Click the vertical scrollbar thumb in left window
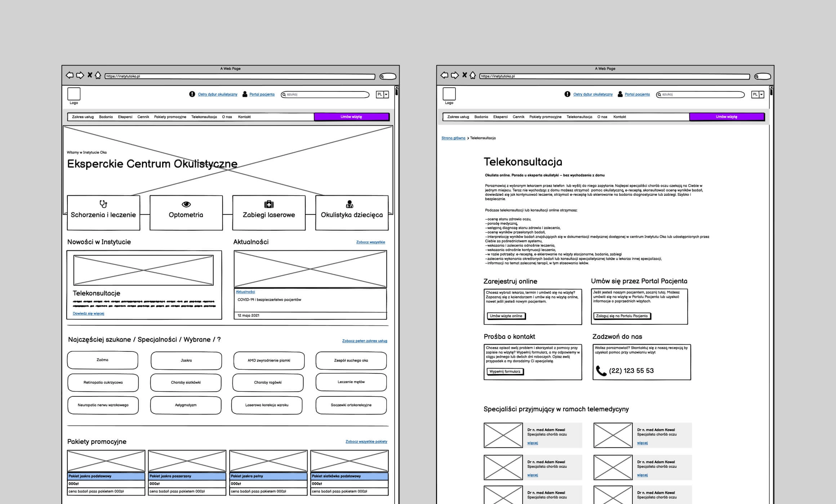 tap(396, 92)
